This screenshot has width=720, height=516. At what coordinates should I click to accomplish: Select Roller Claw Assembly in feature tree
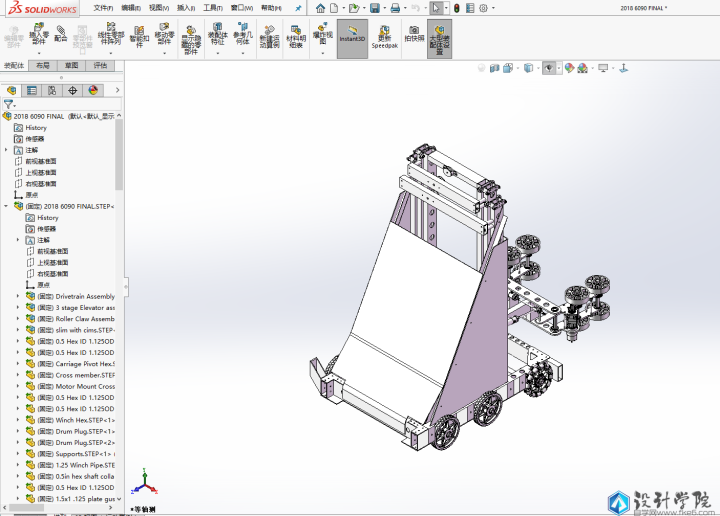point(85,319)
